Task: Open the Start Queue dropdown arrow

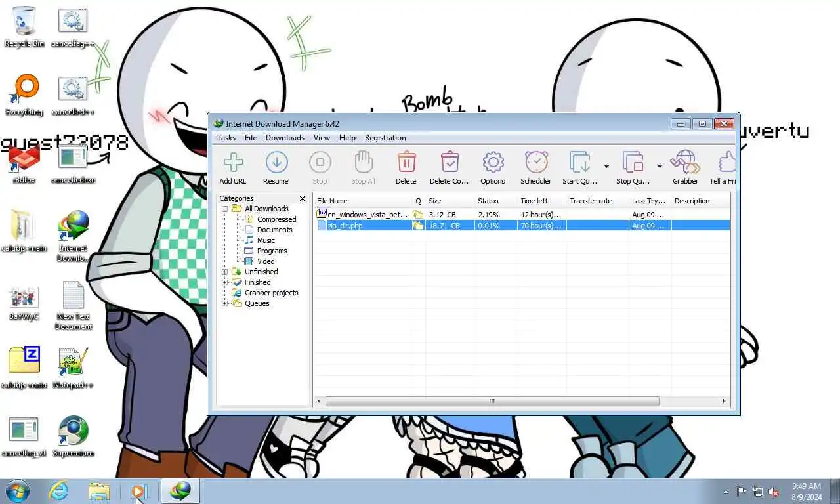Action: [x=606, y=167]
